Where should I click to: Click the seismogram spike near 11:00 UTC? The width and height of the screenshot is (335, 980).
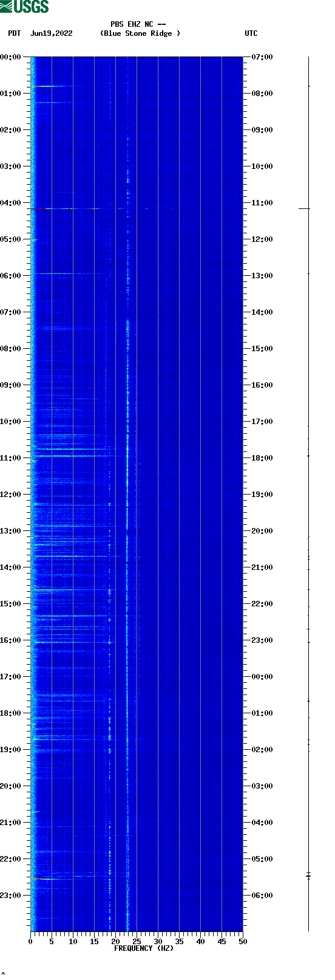pos(304,208)
